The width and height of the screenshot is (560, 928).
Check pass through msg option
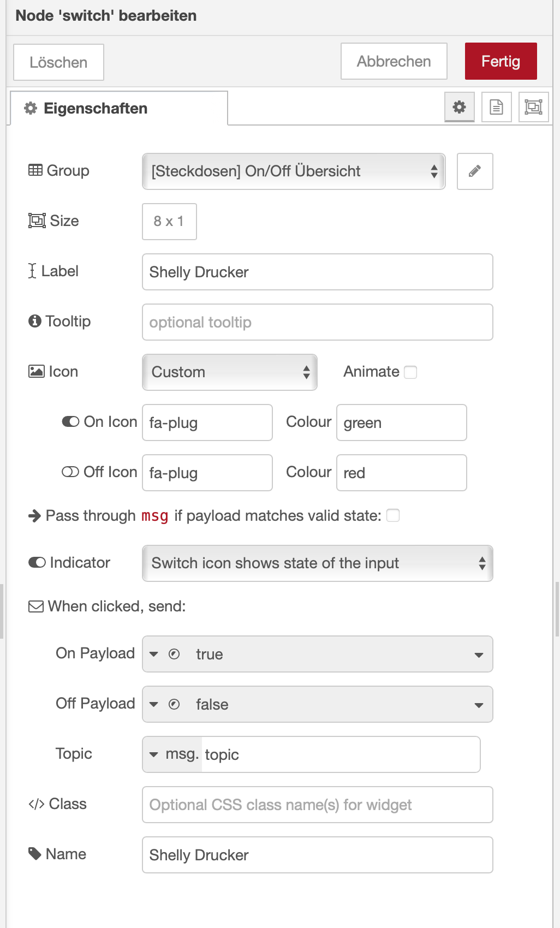coord(393,516)
